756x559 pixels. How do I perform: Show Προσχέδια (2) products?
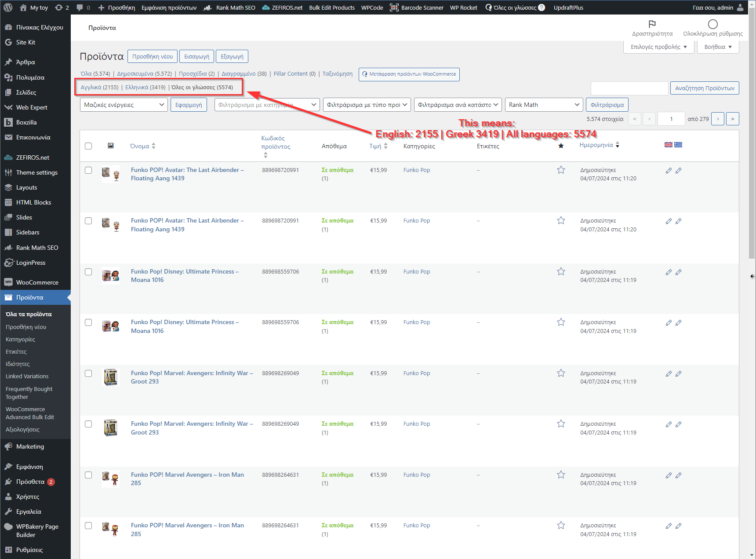click(197, 73)
